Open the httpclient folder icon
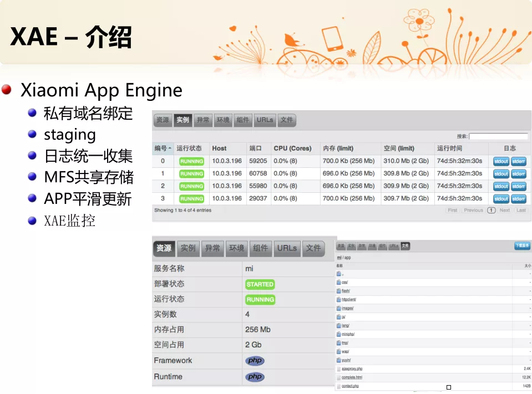Viewport: 532px width, 394px height. tap(338, 299)
